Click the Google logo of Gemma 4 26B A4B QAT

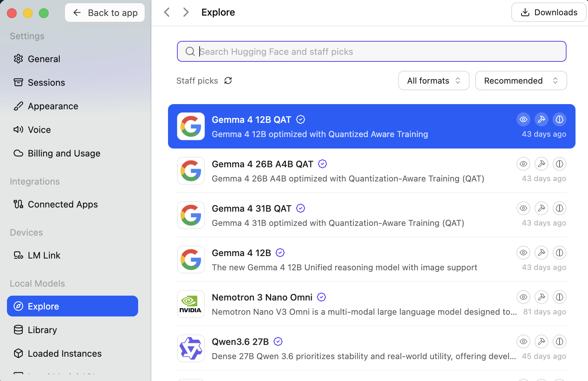[191, 171]
